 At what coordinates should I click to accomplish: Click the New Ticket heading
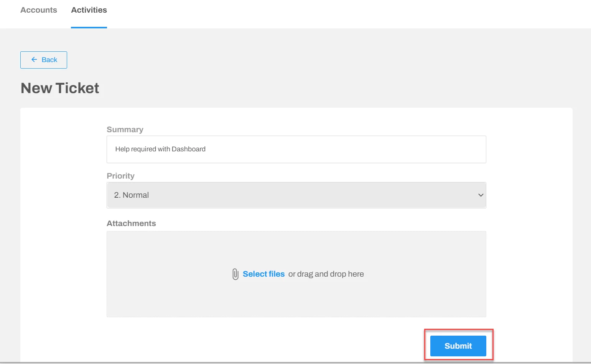tap(60, 88)
